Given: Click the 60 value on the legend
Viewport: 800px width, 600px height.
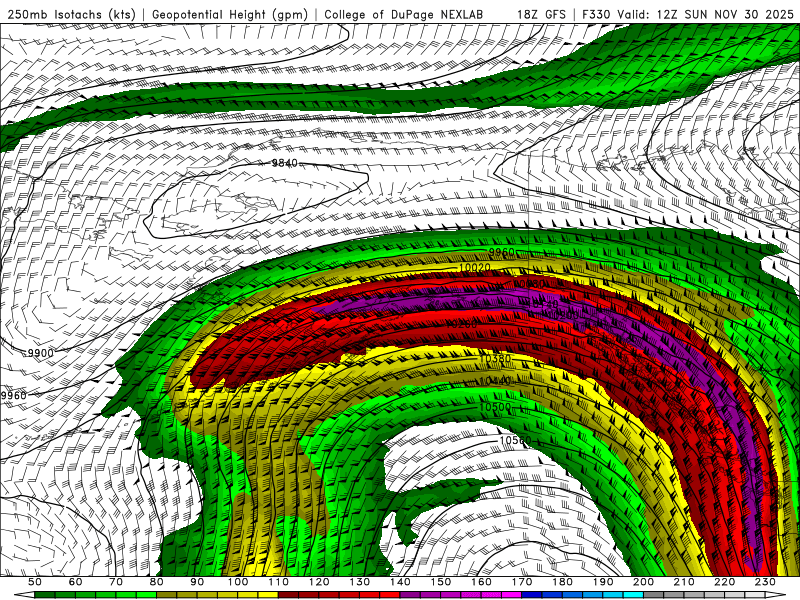Looking at the screenshot, I should tap(75, 582).
